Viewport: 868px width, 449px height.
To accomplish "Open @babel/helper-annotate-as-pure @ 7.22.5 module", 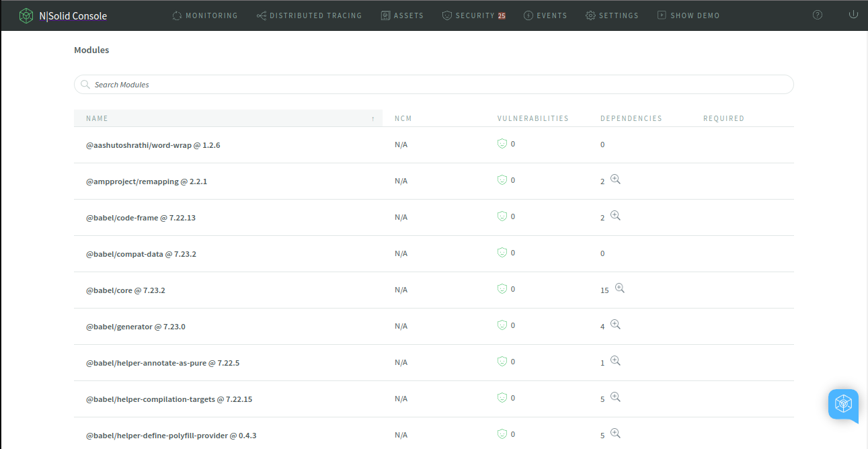I will click(163, 363).
